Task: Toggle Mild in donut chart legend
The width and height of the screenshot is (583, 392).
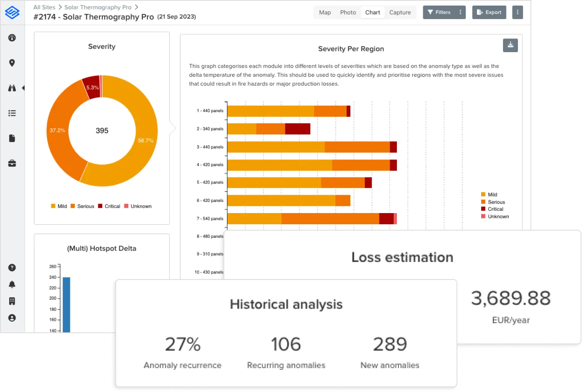Action: (59, 206)
